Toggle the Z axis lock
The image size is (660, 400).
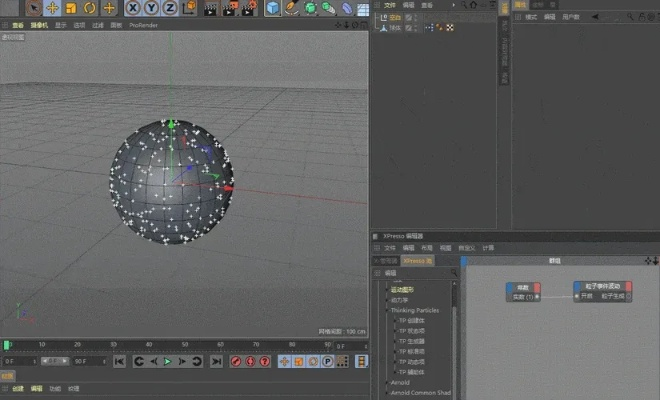[170, 8]
